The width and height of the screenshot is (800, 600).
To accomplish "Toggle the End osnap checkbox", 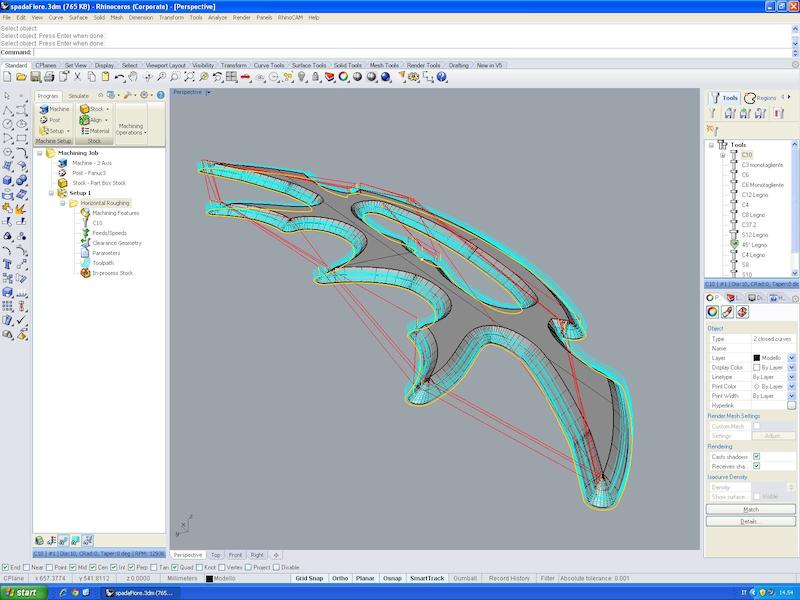I will pyautogui.click(x=5, y=567).
